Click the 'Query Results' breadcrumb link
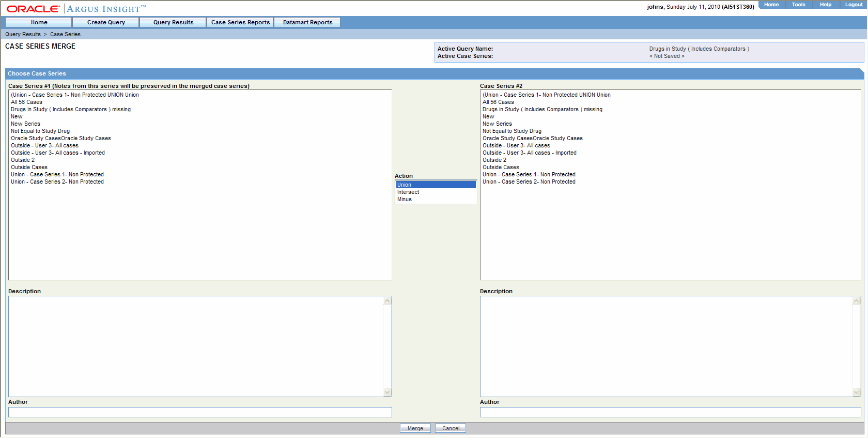Image resolution: width=868 pixels, height=438 pixels. (23, 34)
